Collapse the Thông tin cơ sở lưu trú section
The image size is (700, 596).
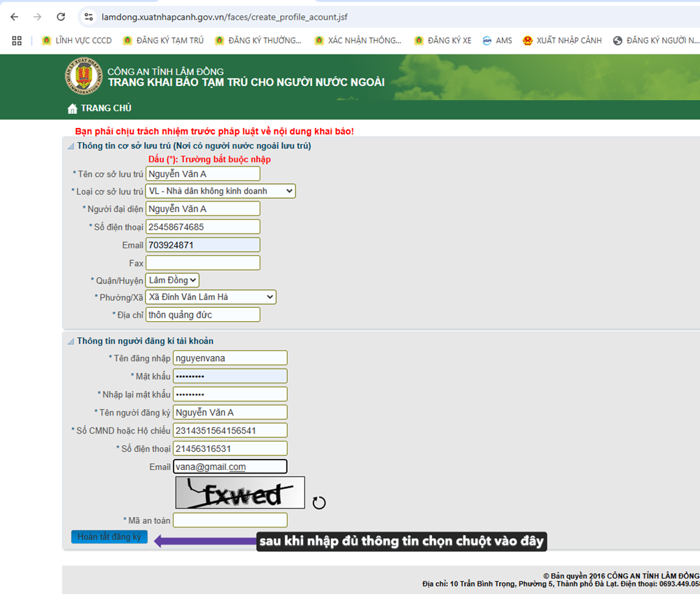70,146
